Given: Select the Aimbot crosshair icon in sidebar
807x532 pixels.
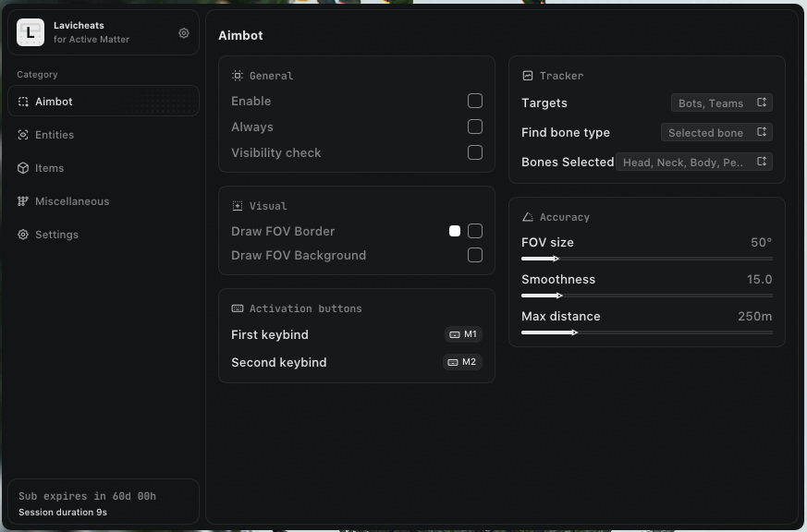Looking at the screenshot, I should tap(23, 102).
